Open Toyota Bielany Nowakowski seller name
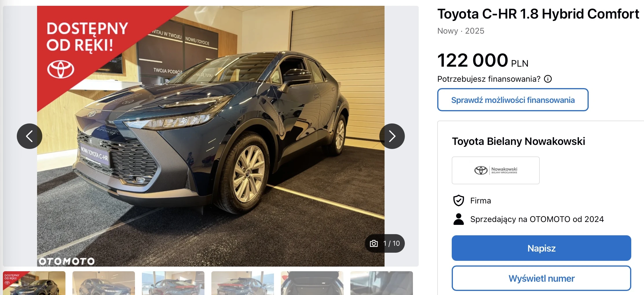The width and height of the screenshot is (644, 295). 519,141
